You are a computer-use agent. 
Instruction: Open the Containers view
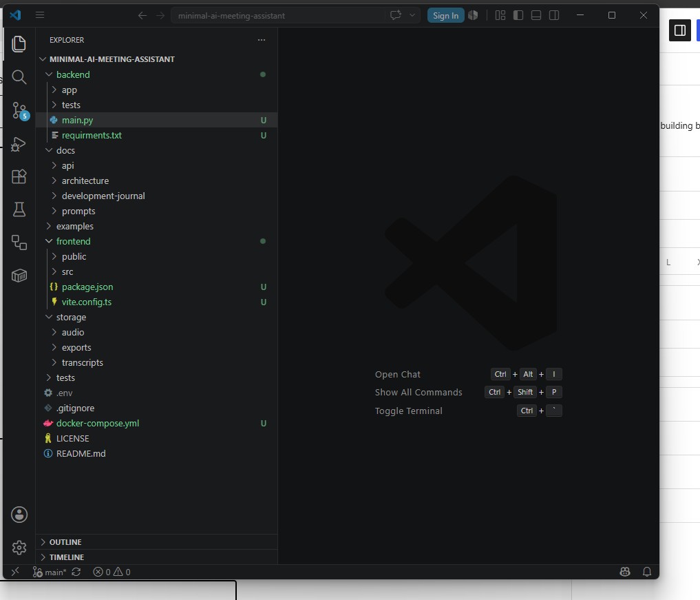coord(19,276)
